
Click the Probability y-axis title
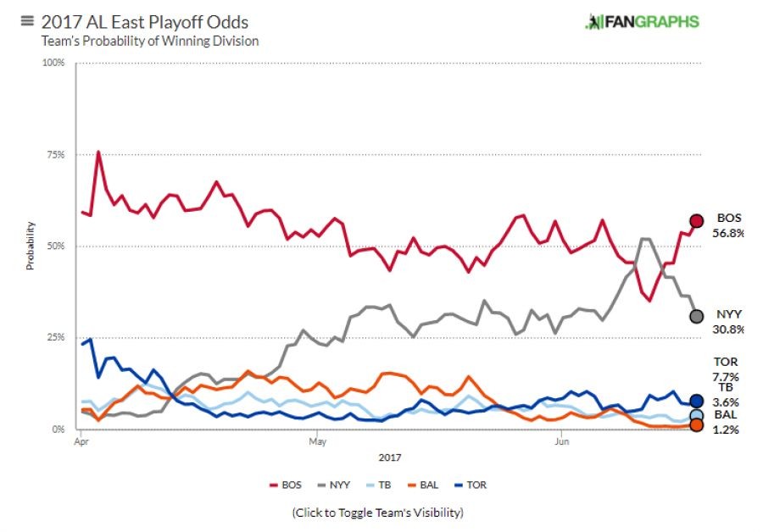point(31,246)
